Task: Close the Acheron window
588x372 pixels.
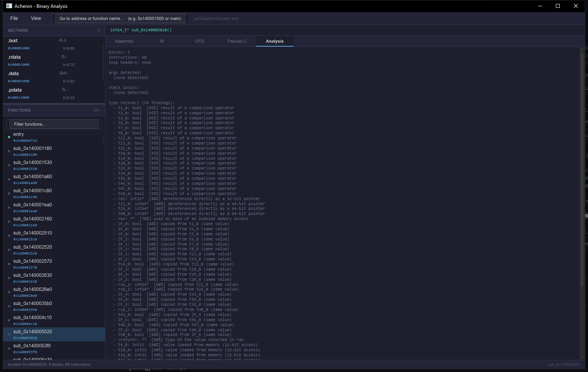Action: coord(576,6)
